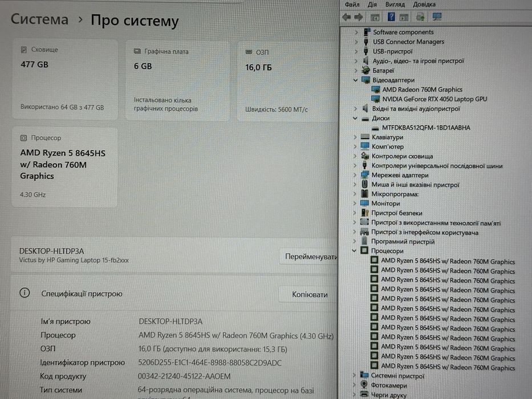Go to Система in the breadcrumb

[x=39, y=19]
